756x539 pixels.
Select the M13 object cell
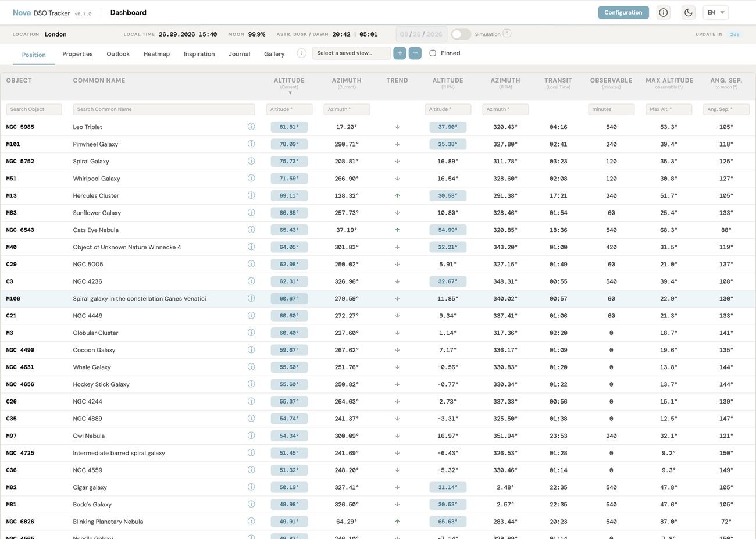tap(12, 195)
